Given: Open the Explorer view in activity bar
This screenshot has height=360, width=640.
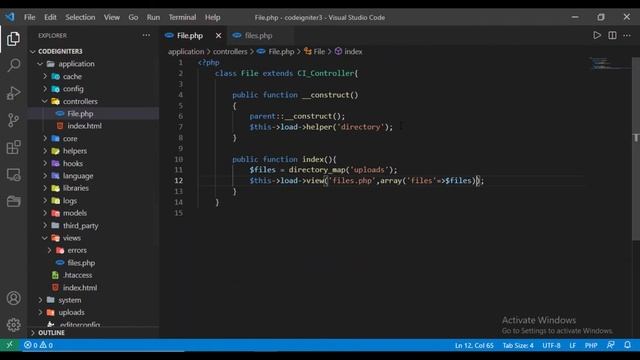Looking at the screenshot, I should click(x=13, y=39).
